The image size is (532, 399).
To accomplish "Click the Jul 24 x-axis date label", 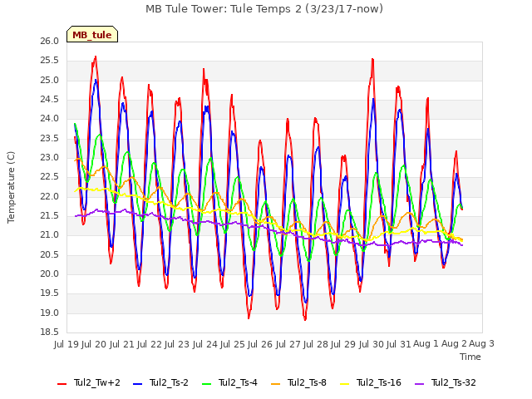I will pyautogui.click(x=205, y=344).
